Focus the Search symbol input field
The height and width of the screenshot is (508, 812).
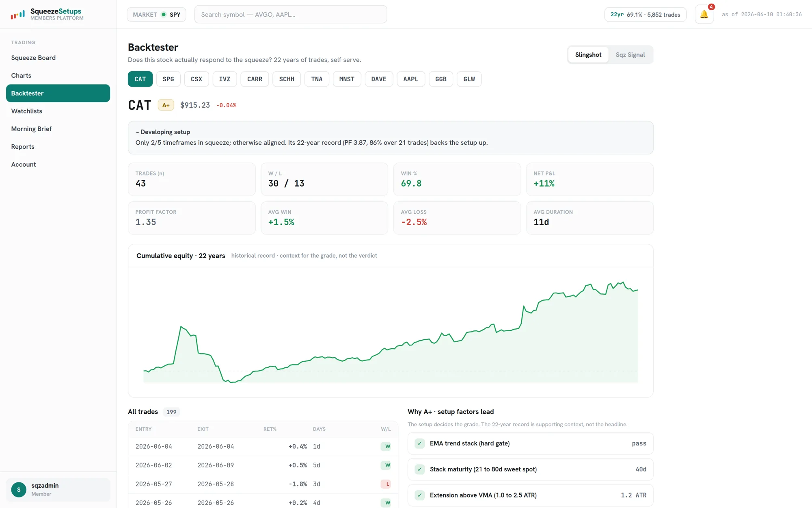tap(291, 15)
